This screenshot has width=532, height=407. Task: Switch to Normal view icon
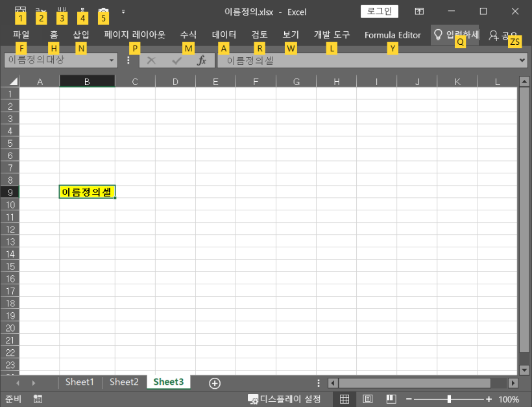345,399
